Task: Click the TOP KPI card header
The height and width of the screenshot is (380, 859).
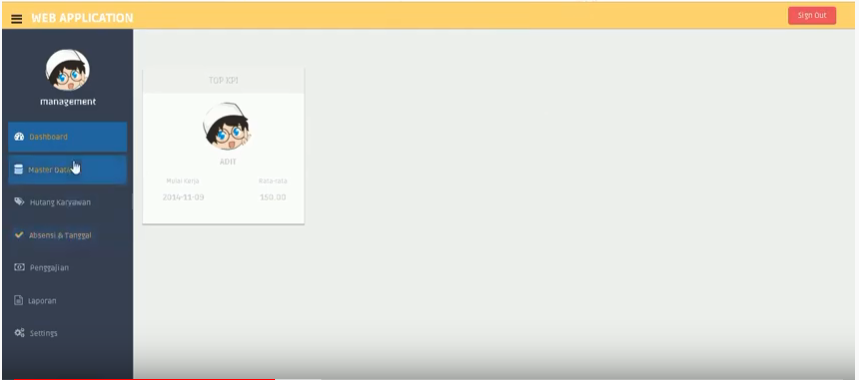Action: click(x=224, y=80)
